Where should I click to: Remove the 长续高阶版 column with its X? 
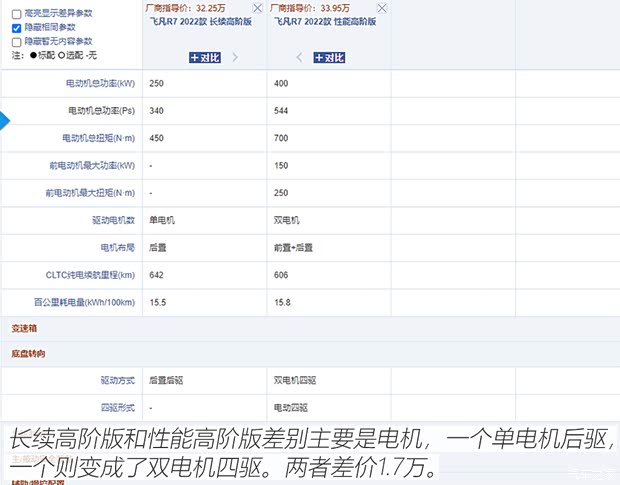257,8
